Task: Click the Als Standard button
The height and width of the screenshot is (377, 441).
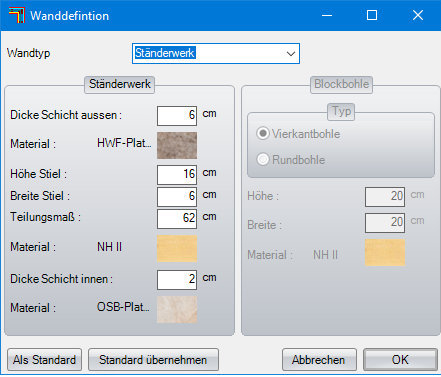Action: 44,360
